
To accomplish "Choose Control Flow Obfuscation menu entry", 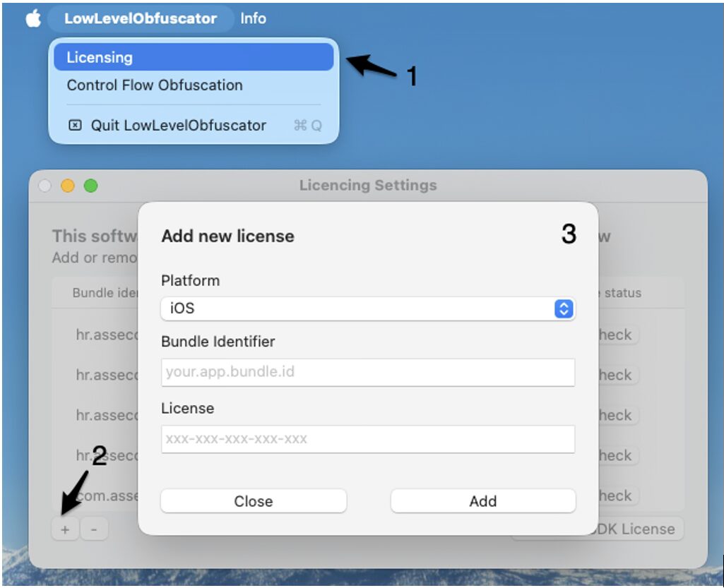I will pos(154,85).
